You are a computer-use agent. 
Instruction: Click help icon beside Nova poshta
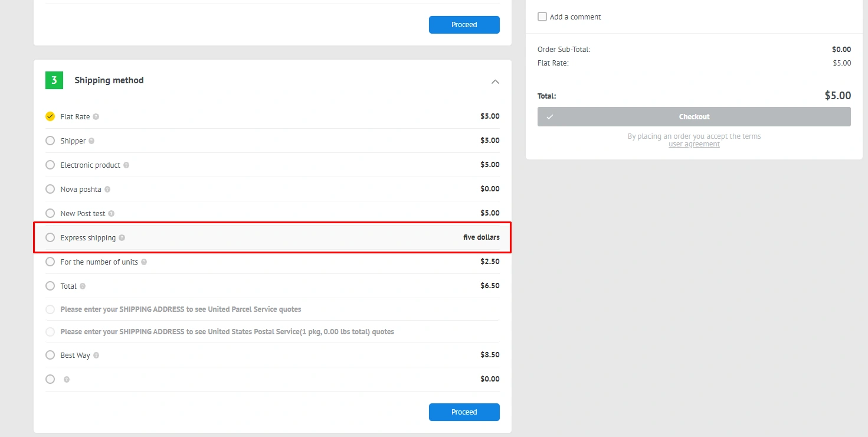[x=107, y=190]
